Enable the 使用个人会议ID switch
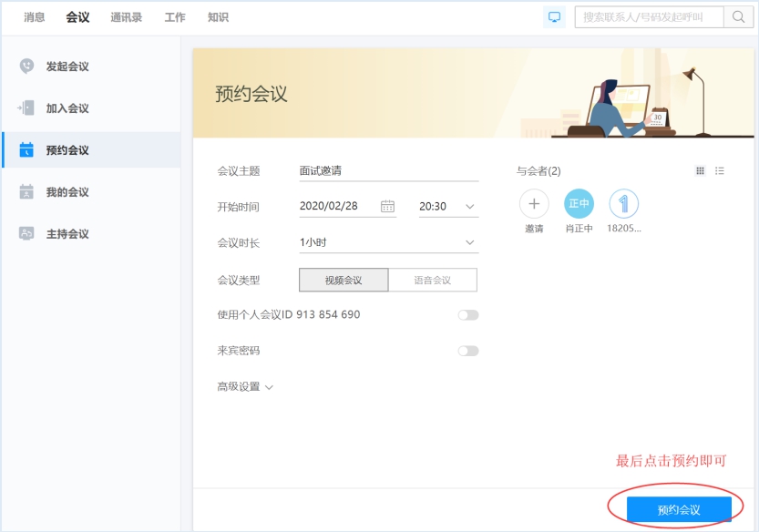The width and height of the screenshot is (759, 532). click(x=467, y=314)
